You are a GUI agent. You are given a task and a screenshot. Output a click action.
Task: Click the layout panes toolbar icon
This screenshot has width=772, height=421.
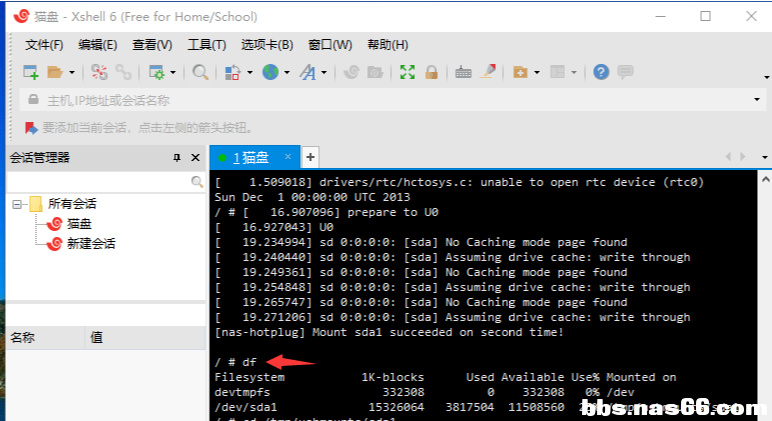point(557,72)
